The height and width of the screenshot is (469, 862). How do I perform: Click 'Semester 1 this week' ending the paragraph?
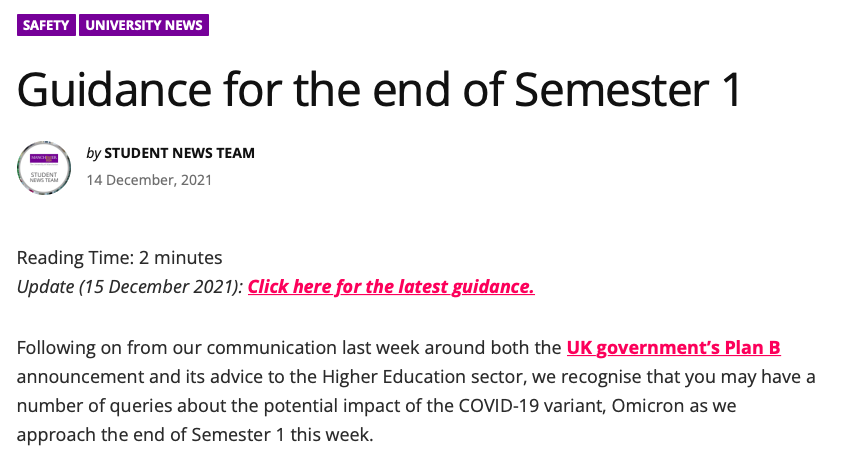tap(292, 438)
